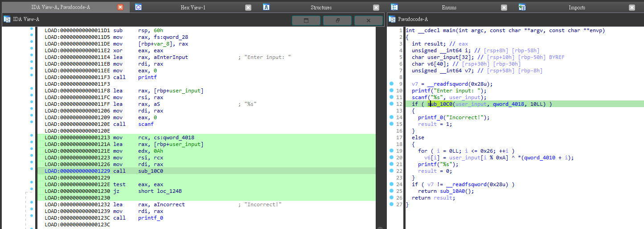Open the Structures tab
644x229 pixels.
coord(321,7)
